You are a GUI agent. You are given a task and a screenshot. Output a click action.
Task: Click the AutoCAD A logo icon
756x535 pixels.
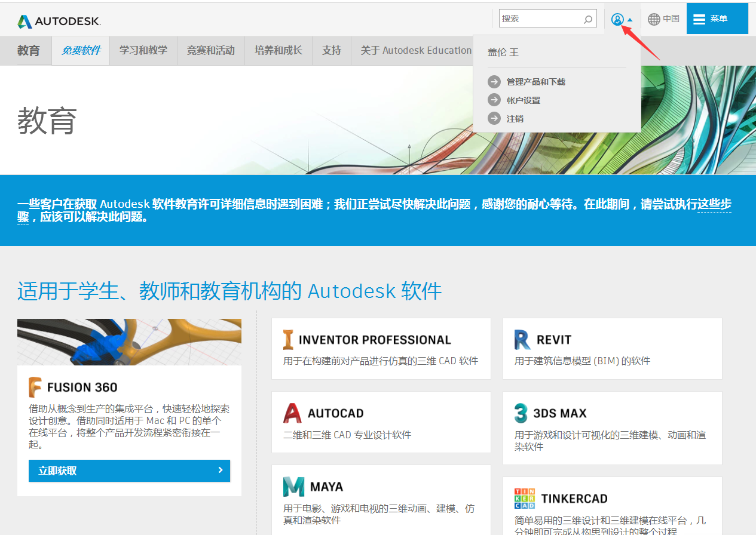292,413
